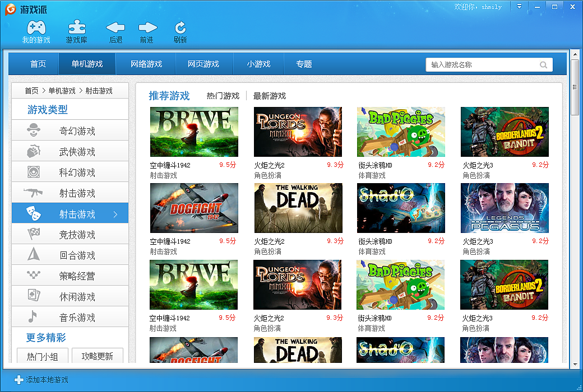Open first-row Bad Piggies thumbnail

pyautogui.click(x=401, y=132)
